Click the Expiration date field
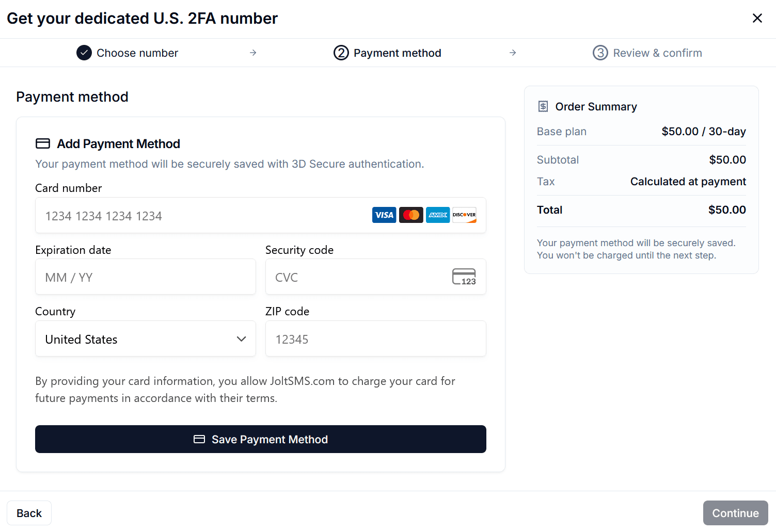The width and height of the screenshot is (776, 532). 145,277
